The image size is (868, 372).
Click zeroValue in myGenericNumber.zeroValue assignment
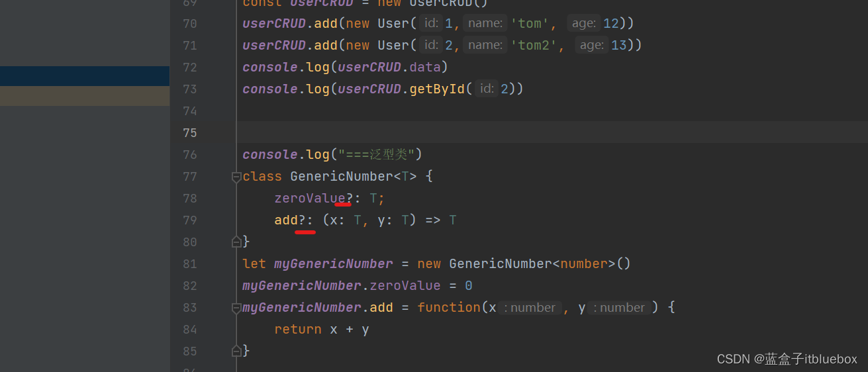click(405, 285)
